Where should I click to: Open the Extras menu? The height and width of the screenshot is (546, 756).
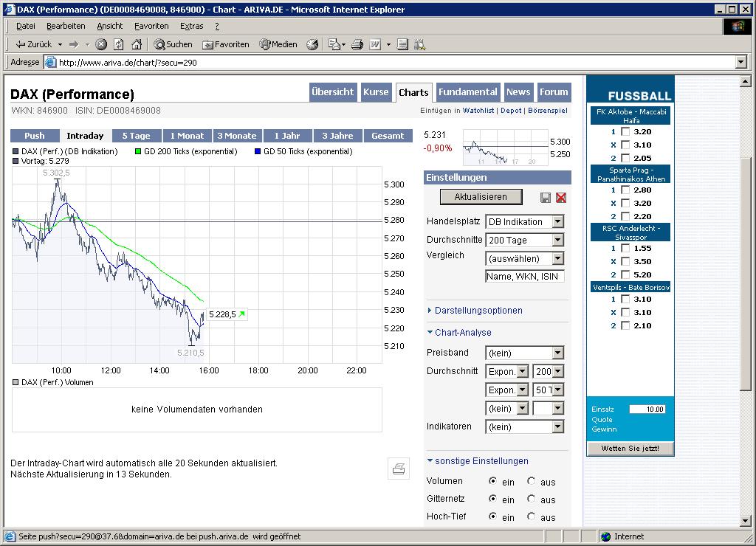pos(191,26)
